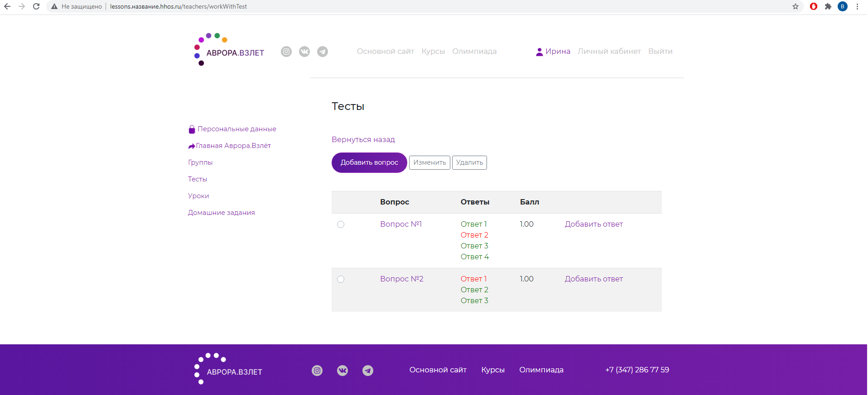Image resolution: width=868 pixels, height=395 pixels.
Task: Open Тесты in the sidebar
Action: (x=198, y=179)
